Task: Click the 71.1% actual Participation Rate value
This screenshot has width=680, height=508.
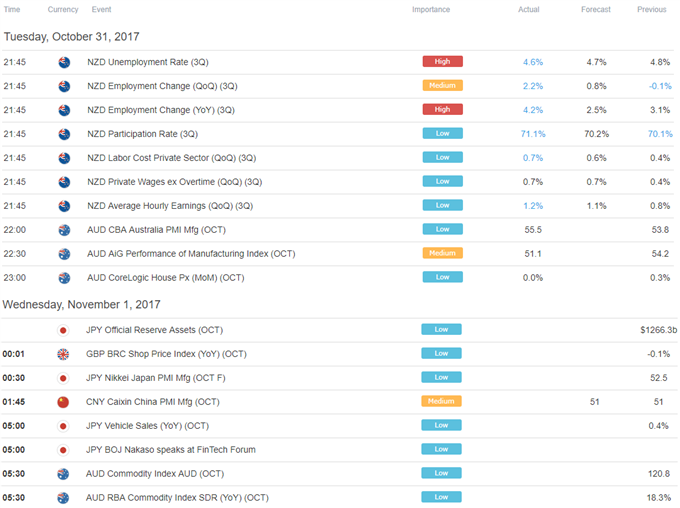Action: (533, 134)
